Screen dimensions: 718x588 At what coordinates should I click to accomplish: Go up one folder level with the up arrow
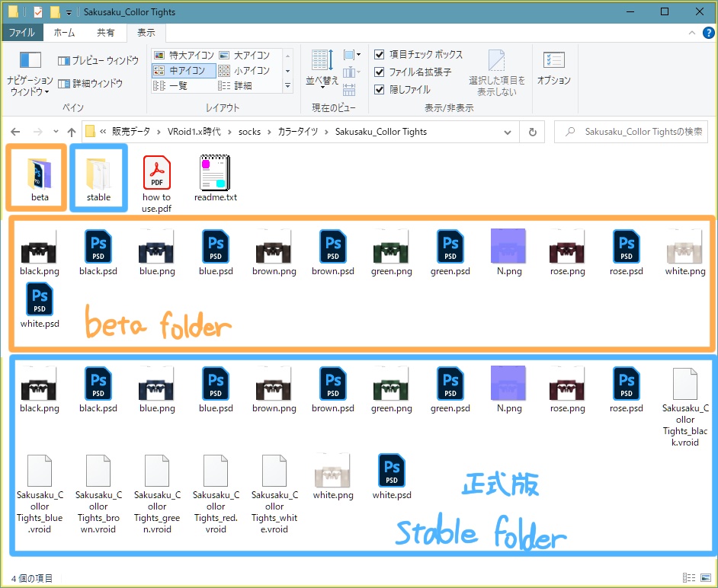71,131
